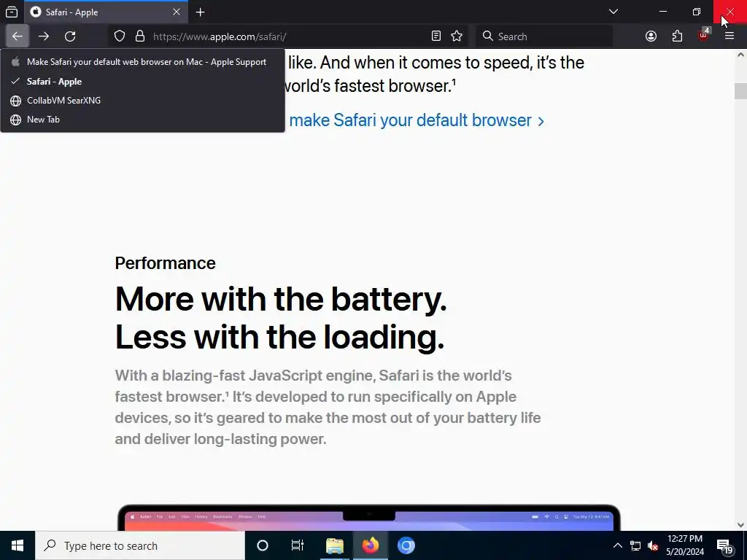The width and height of the screenshot is (747, 560).
Task: Click the taskbar 'Type here to search' box
Action: (140, 545)
